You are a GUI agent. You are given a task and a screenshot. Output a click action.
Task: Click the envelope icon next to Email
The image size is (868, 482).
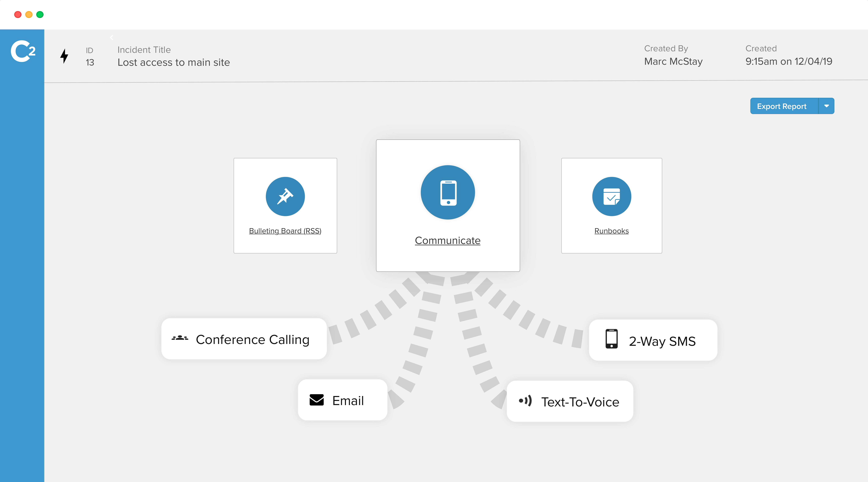[x=316, y=400]
